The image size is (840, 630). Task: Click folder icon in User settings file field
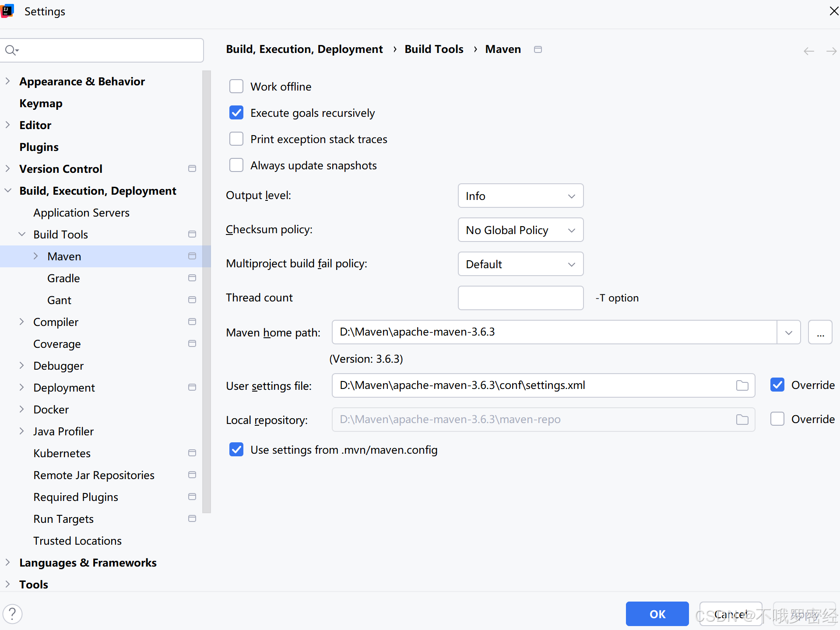click(742, 385)
